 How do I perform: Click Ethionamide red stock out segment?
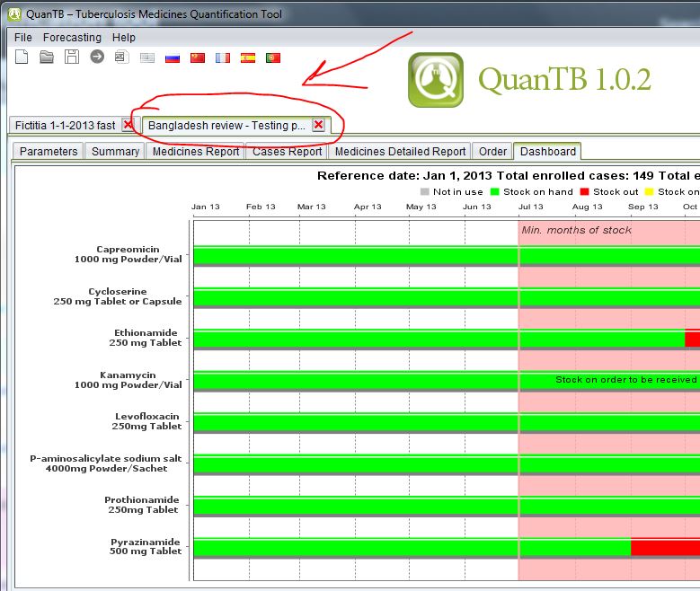(693, 340)
